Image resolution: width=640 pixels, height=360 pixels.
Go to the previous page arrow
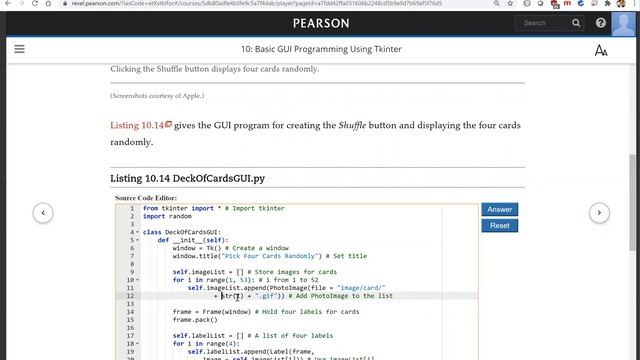click(x=43, y=213)
